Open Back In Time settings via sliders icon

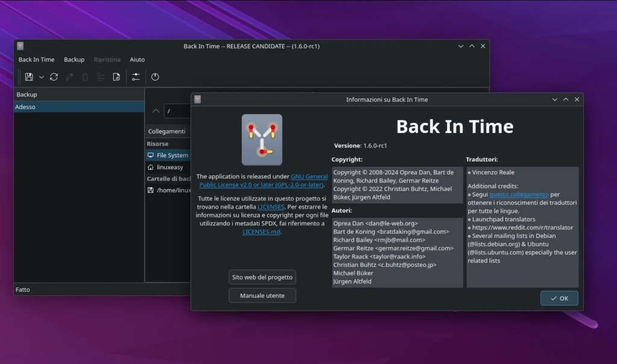pos(136,77)
